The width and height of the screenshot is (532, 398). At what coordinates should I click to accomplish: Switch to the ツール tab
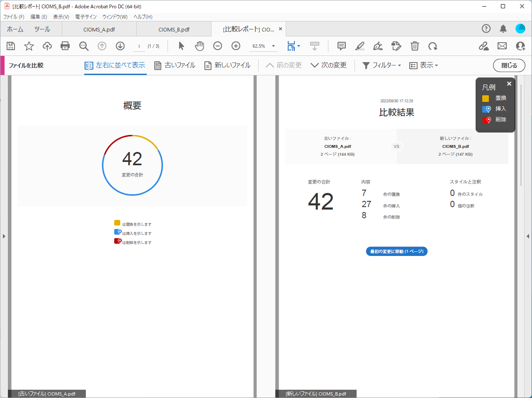coord(42,29)
